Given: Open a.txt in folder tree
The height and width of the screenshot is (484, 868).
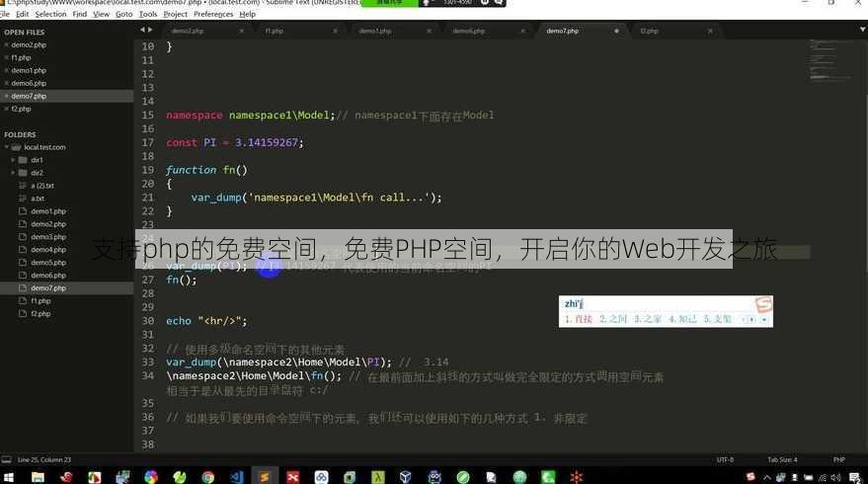Looking at the screenshot, I should click(38, 199).
